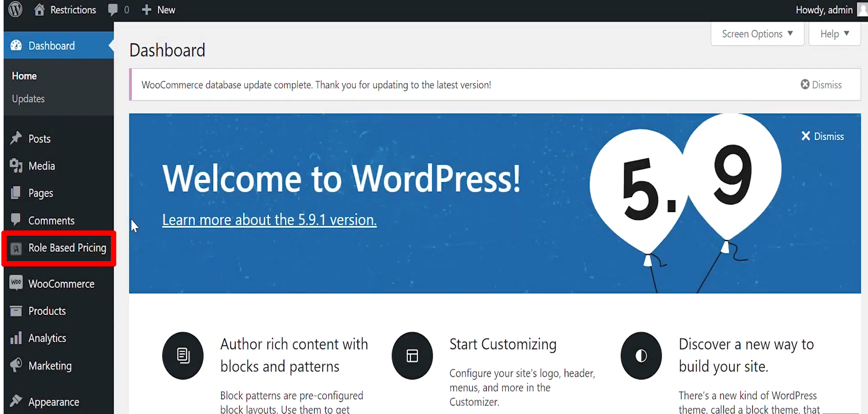Click the Pages icon in sidebar

coord(16,193)
